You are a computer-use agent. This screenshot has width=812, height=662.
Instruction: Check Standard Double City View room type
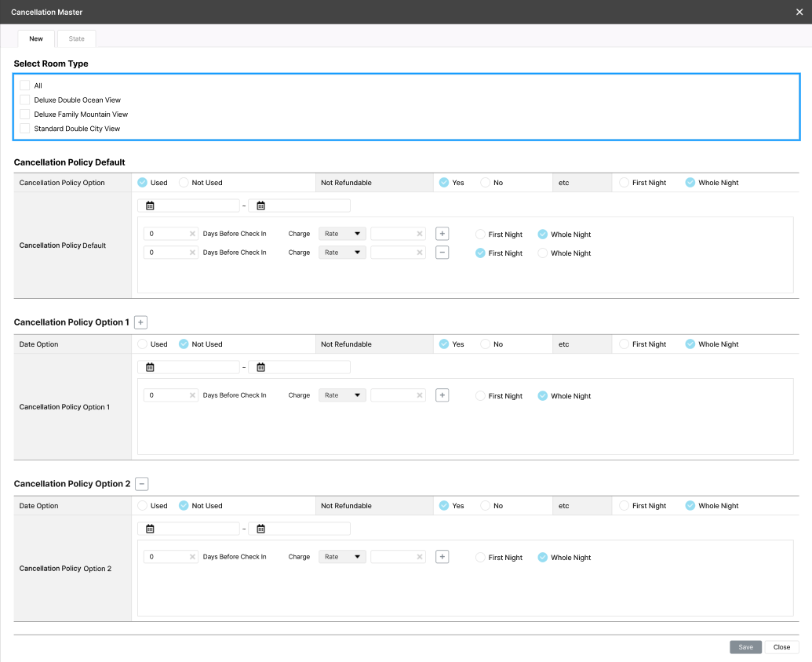pos(25,128)
